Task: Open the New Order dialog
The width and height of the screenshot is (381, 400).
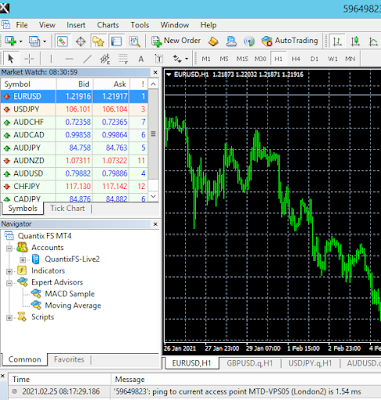Action: (176, 41)
